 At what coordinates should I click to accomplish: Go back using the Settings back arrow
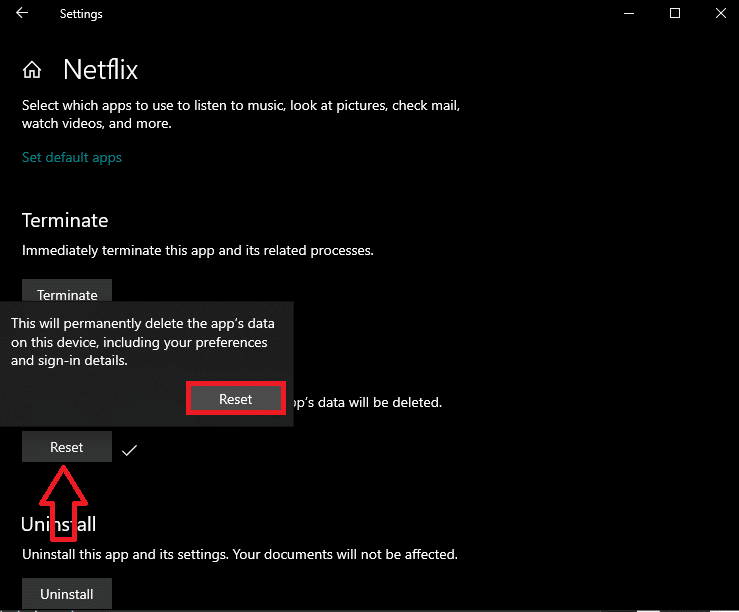[22, 13]
